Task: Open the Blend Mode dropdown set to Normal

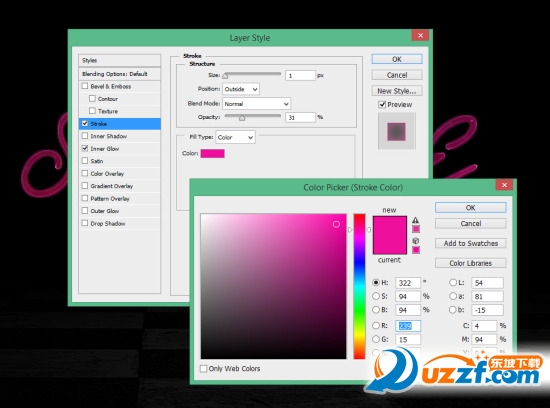Action: click(x=256, y=104)
